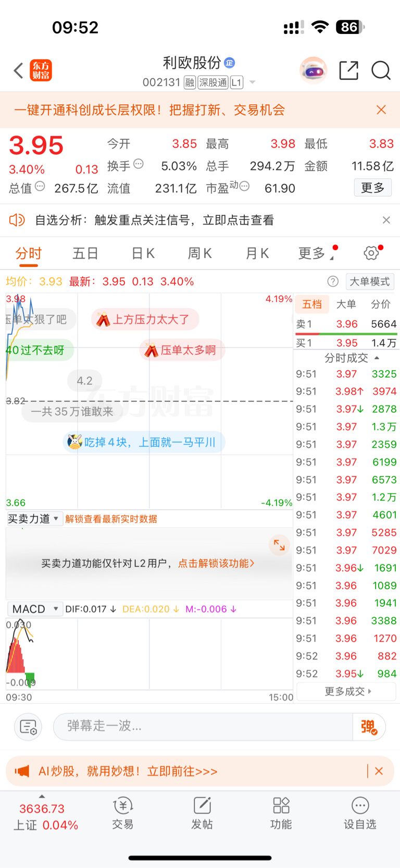Select the 大单 tab
The image size is (400, 868).
click(x=346, y=304)
